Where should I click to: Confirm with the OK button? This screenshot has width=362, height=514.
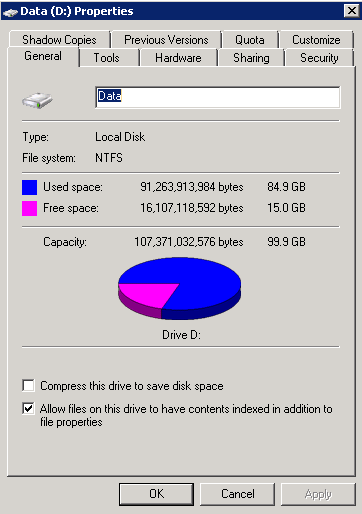click(156, 494)
